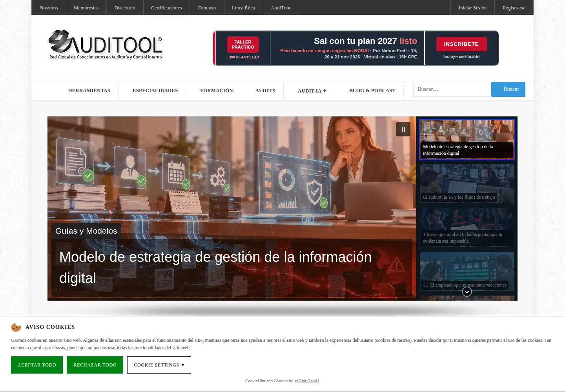Viewport: 565px width, 392px height.
Task: Click the cookie icon beside Aviso Cookies
Action: coord(16,327)
